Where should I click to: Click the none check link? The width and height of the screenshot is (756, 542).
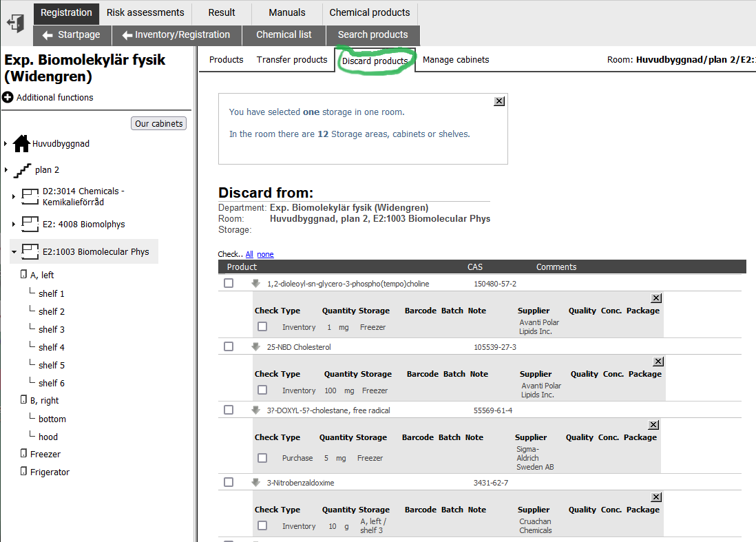265,254
